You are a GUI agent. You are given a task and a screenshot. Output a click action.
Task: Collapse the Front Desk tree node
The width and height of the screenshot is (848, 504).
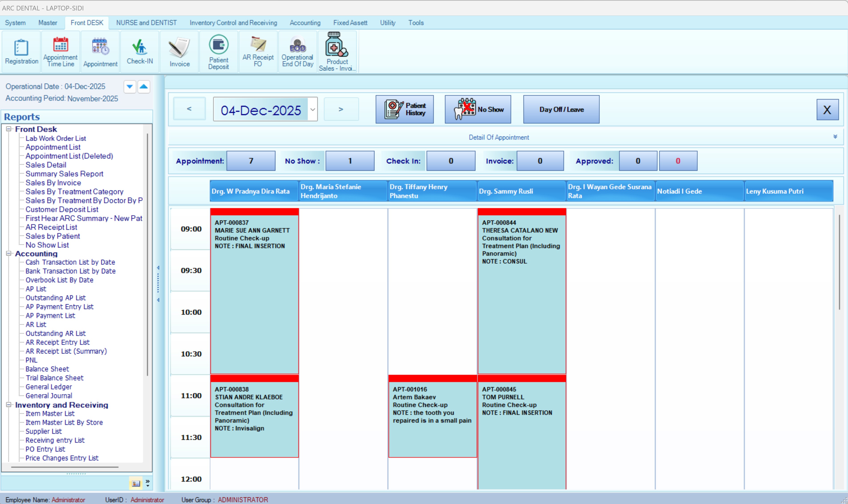tap(9, 129)
